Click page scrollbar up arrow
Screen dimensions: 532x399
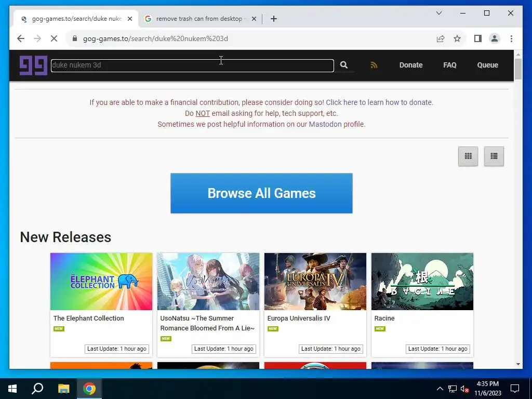(x=518, y=54)
